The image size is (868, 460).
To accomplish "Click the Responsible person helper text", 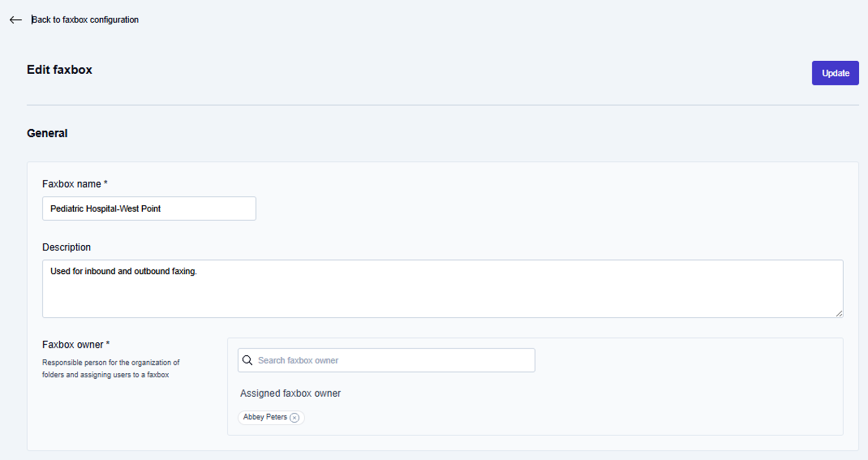I will [111, 368].
